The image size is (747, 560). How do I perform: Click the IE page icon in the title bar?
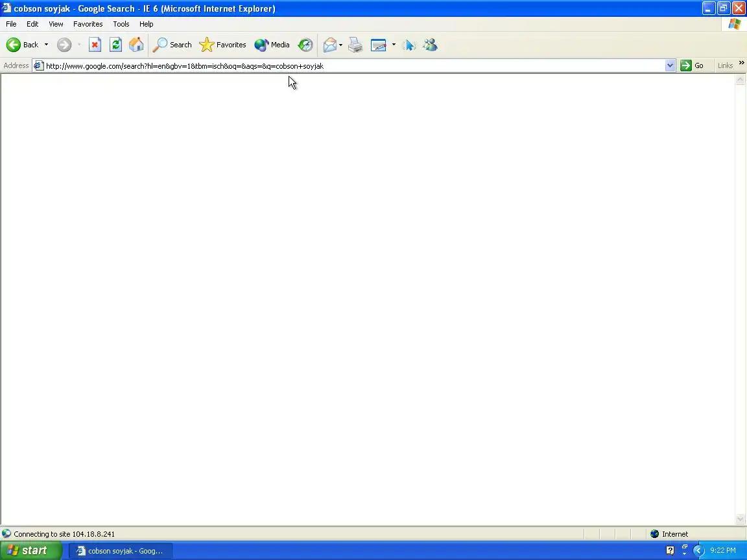click(x=6, y=8)
